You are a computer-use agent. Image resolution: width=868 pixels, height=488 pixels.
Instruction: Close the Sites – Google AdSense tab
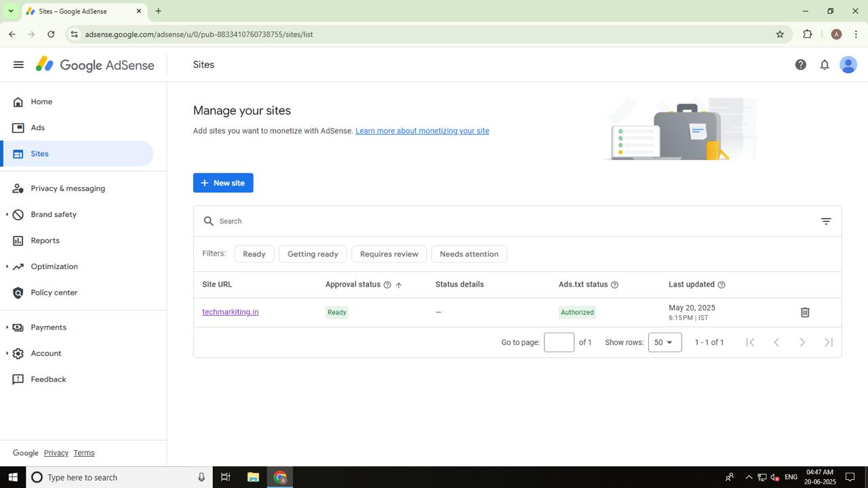[x=139, y=12]
